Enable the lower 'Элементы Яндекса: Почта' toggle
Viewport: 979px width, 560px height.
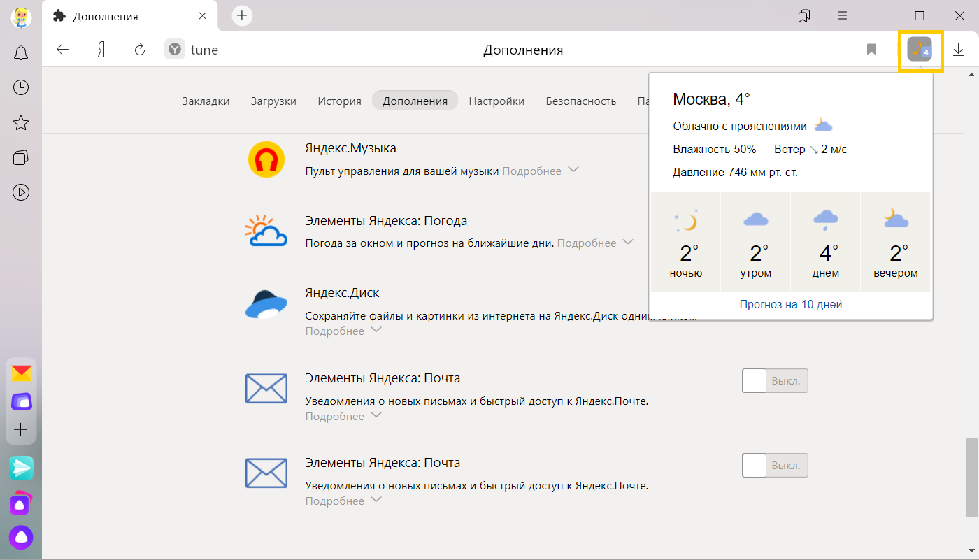click(x=775, y=466)
